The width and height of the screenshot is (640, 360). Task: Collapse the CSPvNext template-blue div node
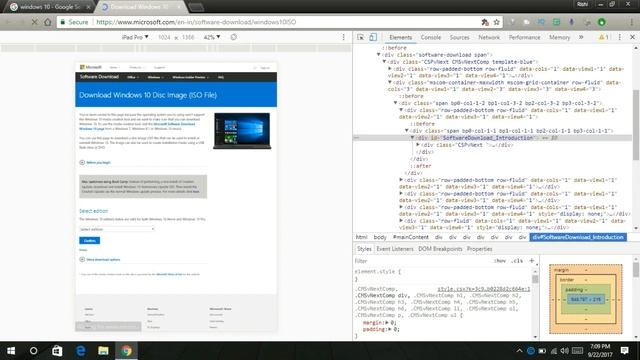pos(384,61)
